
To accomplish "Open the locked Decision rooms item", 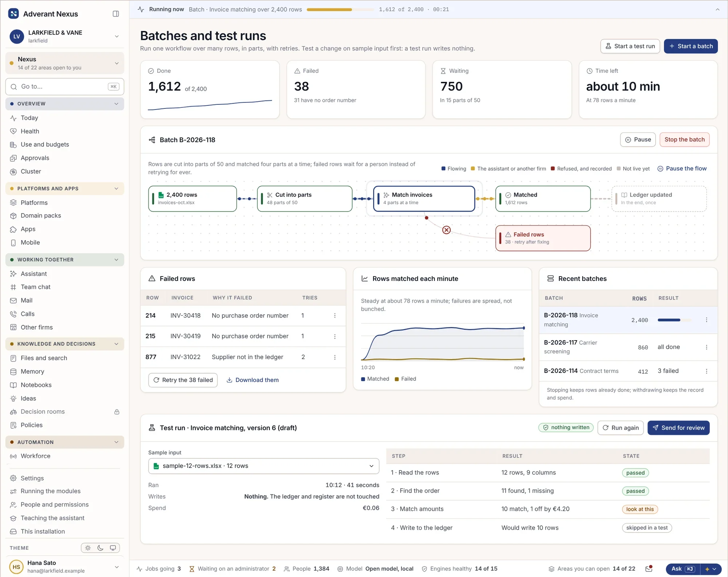I will coord(65,412).
